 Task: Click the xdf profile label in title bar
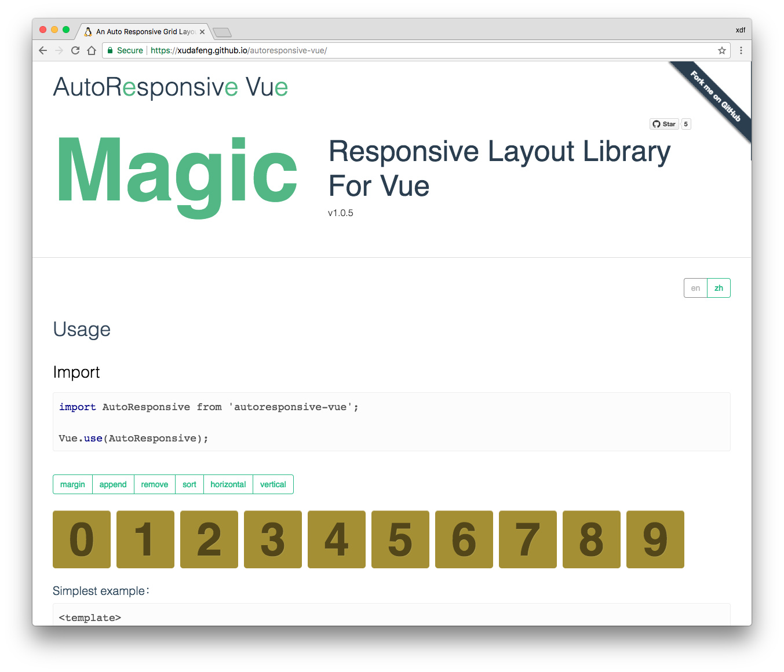[x=741, y=30]
